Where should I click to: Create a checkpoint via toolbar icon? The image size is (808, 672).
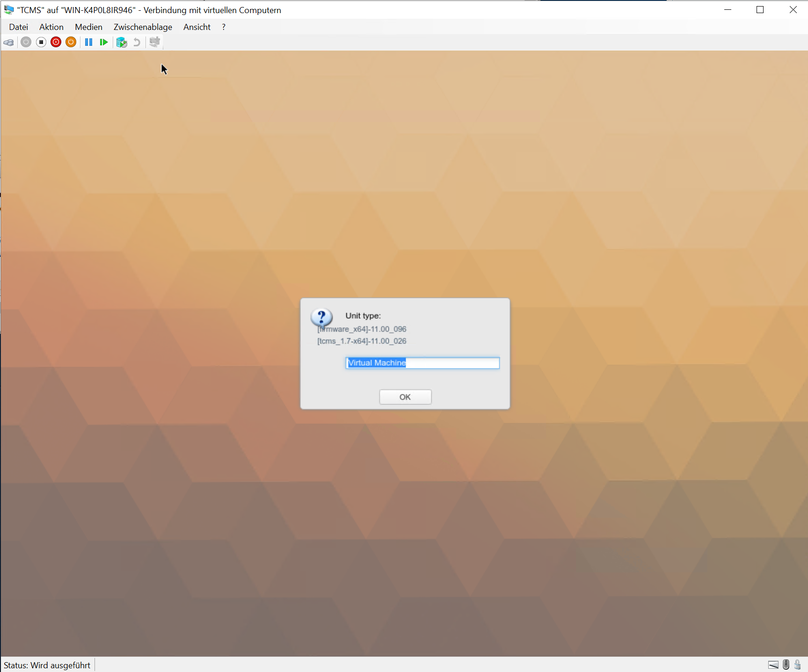point(122,43)
